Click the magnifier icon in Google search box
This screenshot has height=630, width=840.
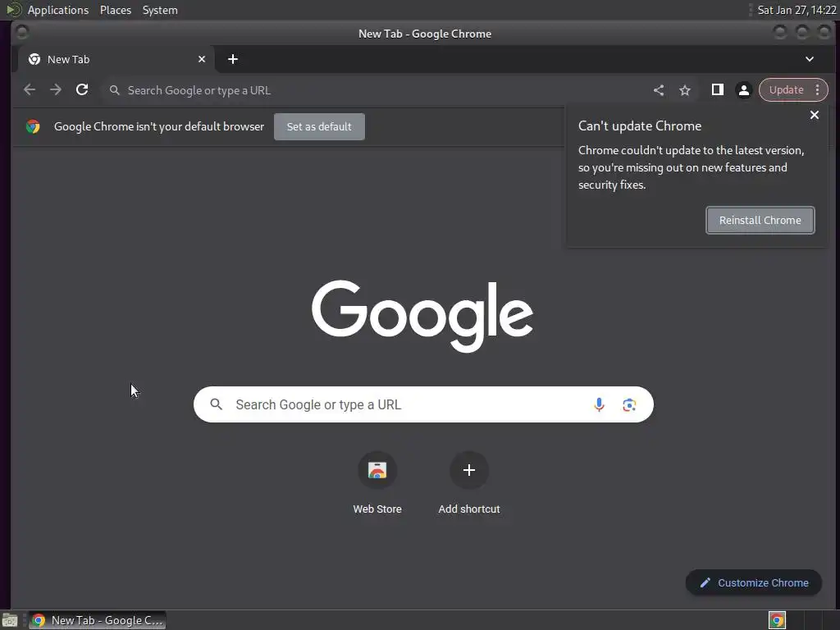click(x=216, y=404)
